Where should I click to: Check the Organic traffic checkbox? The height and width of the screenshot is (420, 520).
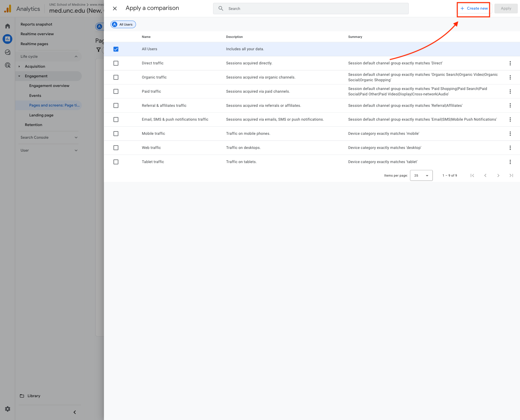[x=116, y=77]
